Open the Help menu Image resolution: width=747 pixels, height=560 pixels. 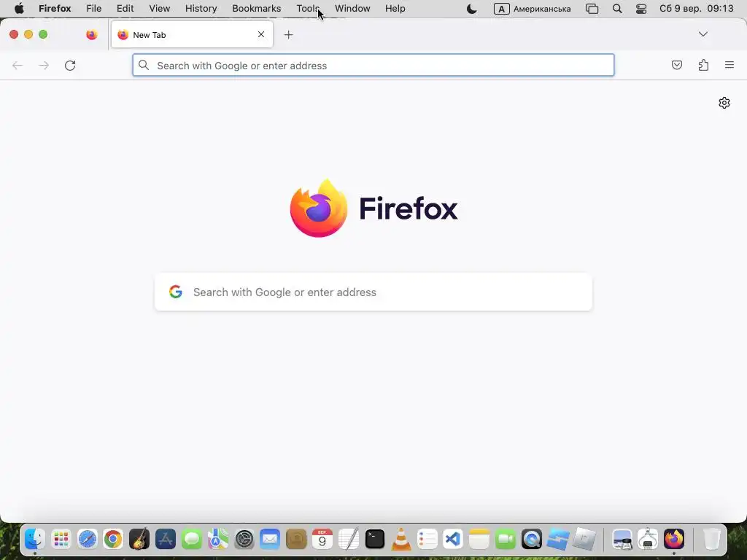click(x=395, y=9)
